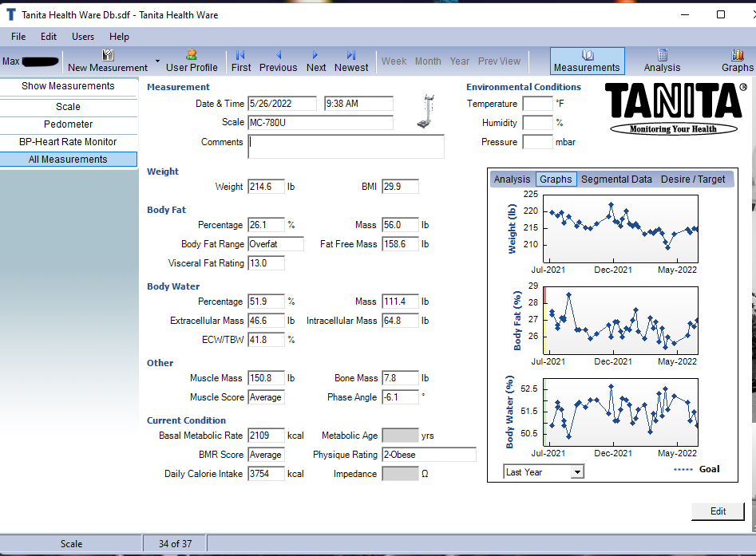Click the Visceral Fat Rating field
The image size is (756, 556).
click(x=266, y=263)
